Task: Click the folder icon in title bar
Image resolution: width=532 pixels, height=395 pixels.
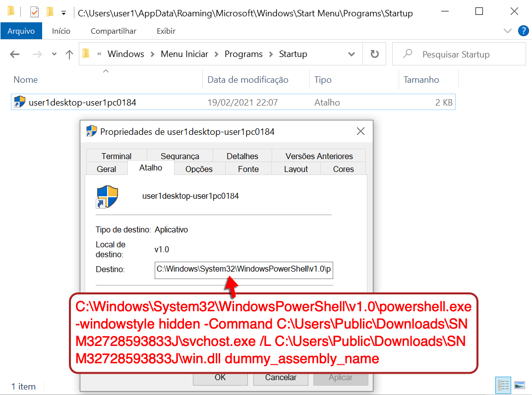Action: (x=11, y=11)
